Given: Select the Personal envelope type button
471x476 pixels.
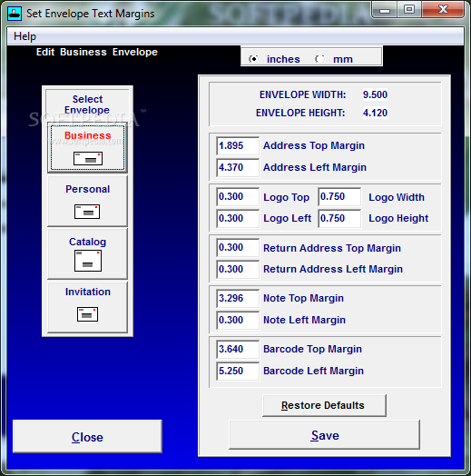Looking at the screenshot, I should click(x=87, y=201).
